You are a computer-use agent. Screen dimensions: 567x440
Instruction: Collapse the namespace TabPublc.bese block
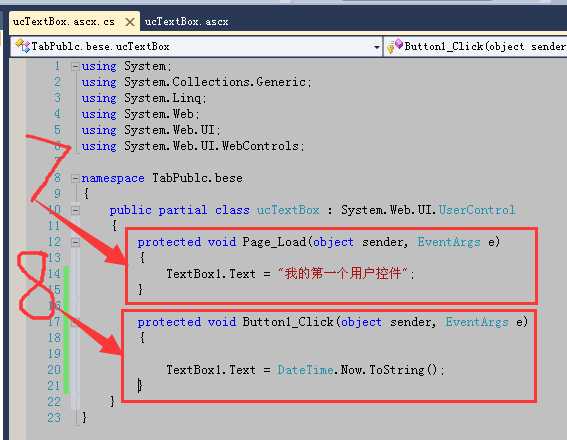click(x=75, y=178)
